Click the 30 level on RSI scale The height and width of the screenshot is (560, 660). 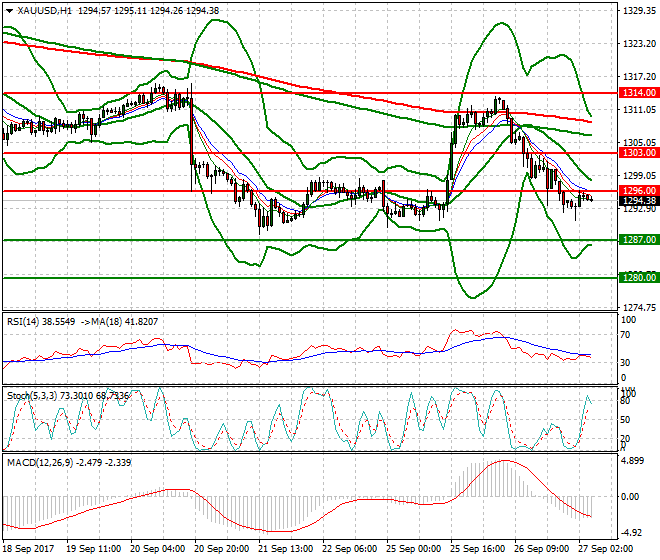tap(625, 363)
